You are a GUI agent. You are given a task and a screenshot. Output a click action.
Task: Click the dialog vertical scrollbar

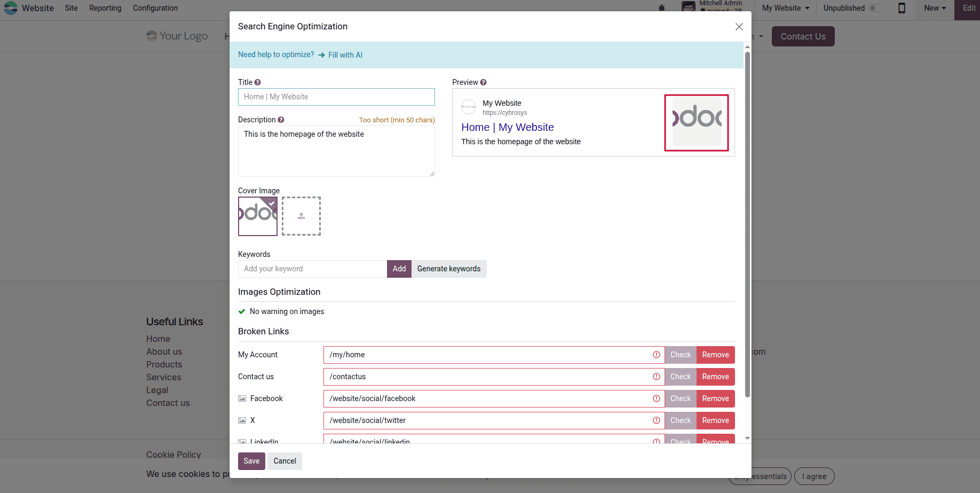coord(747,224)
